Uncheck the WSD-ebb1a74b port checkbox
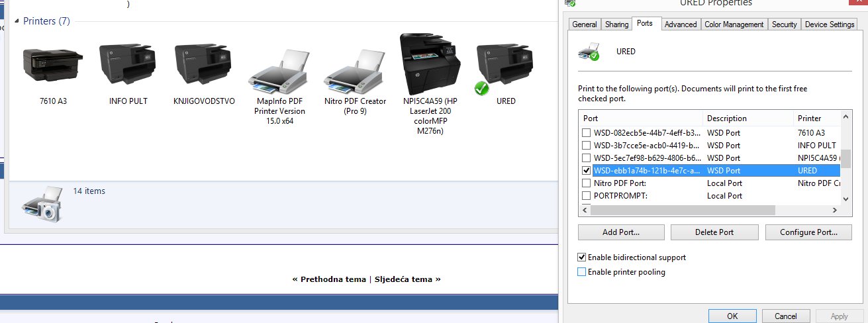This screenshot has height=323, width=868. pos(586,170)
